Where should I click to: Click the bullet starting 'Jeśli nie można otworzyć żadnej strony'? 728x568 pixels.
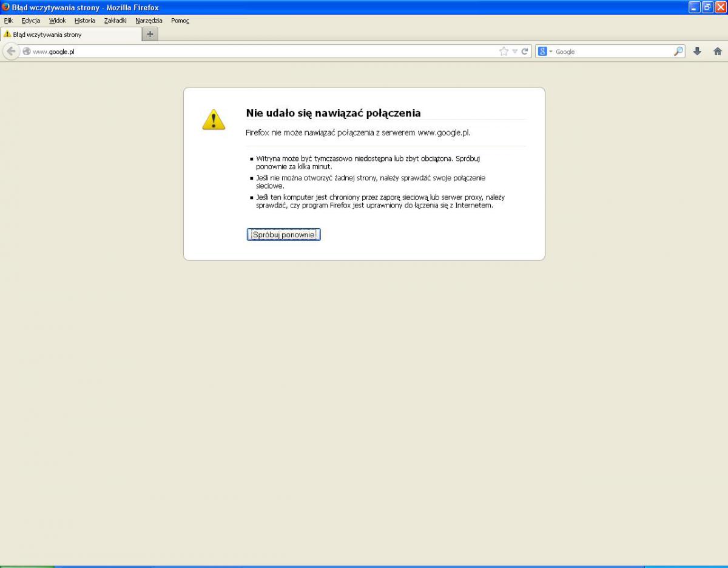click(x=371, y=181)
